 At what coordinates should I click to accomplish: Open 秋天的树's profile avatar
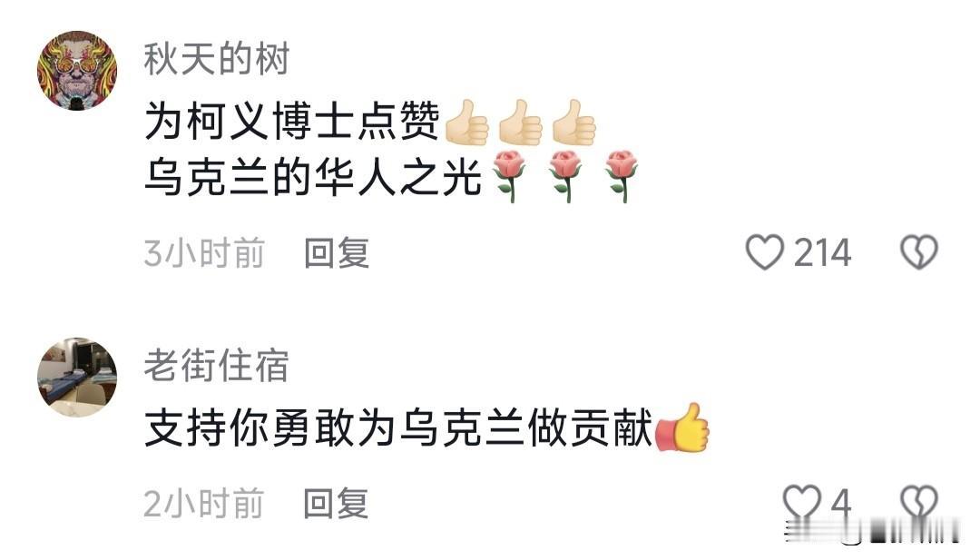coord(77,71)
